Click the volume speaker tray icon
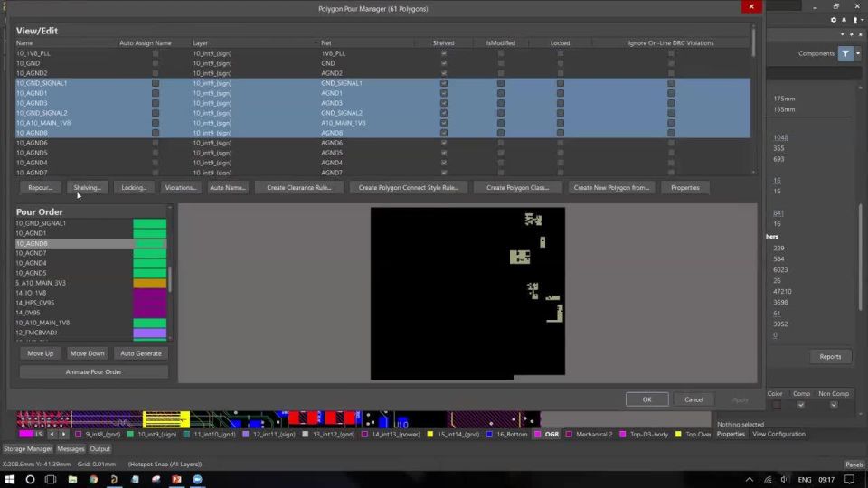Screen dimensions: 868x488 [x=784, y=480]
